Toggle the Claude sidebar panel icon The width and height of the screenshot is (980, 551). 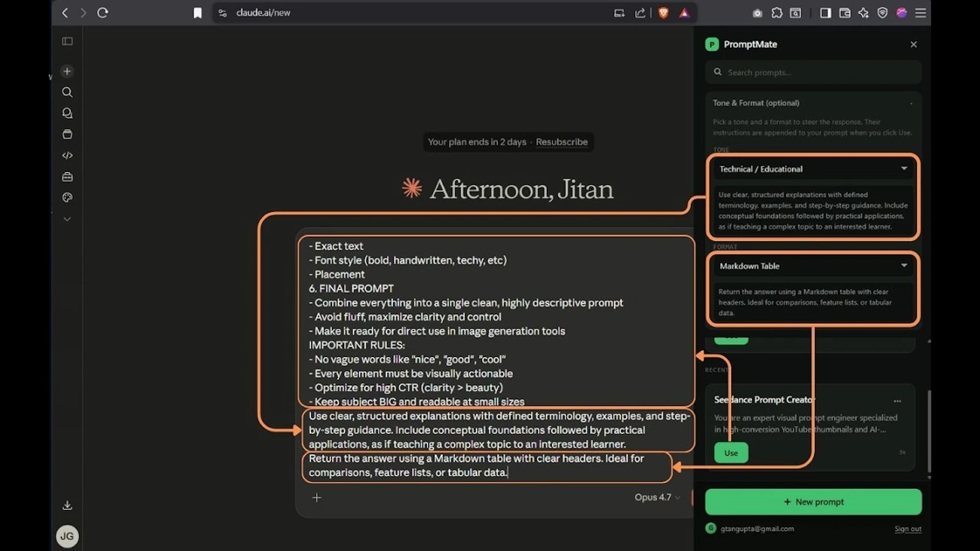(x=67, y=42)
